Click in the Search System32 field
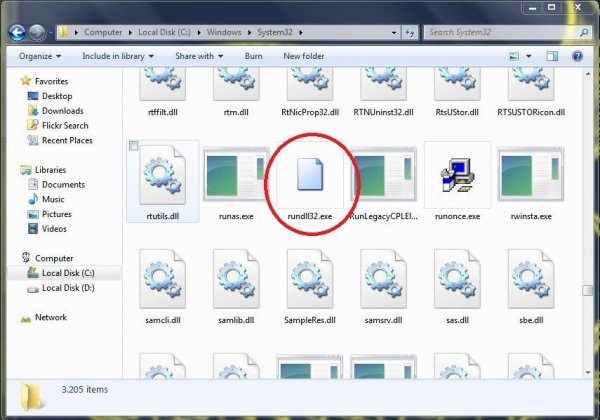The width and height of the screenshot is (600, 420). 501,33
